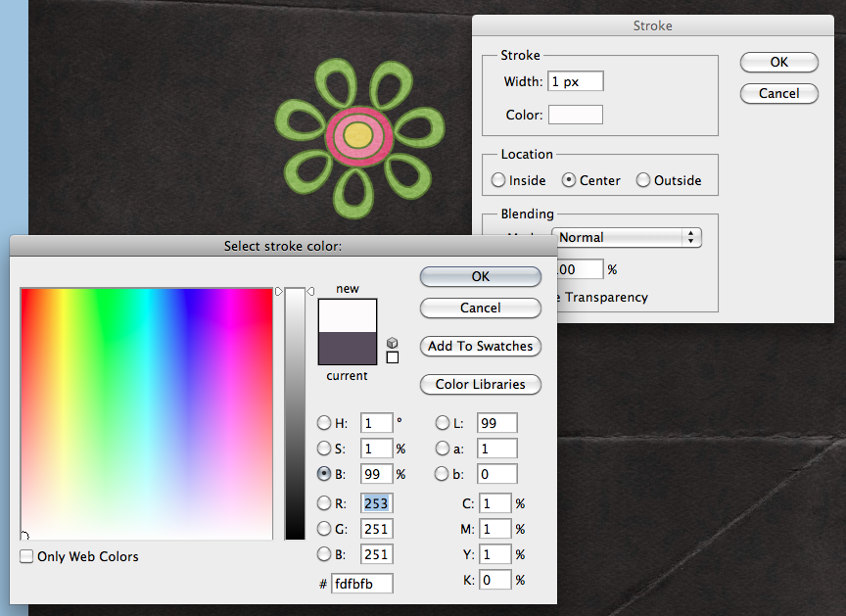The height and width of the screenshot is (616, 846).
Task: Click the Stroke Color swatch
Action: pos(576,115)
